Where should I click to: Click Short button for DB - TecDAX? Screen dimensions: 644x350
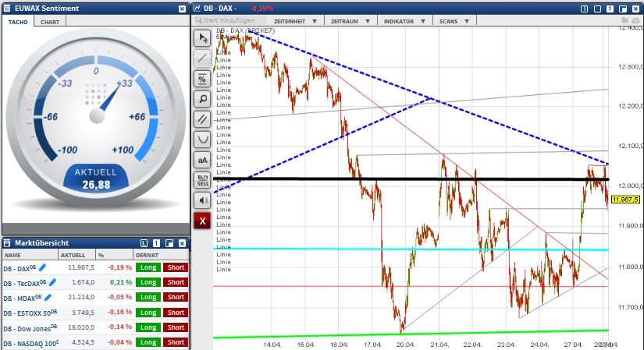[x=176, y=282]
